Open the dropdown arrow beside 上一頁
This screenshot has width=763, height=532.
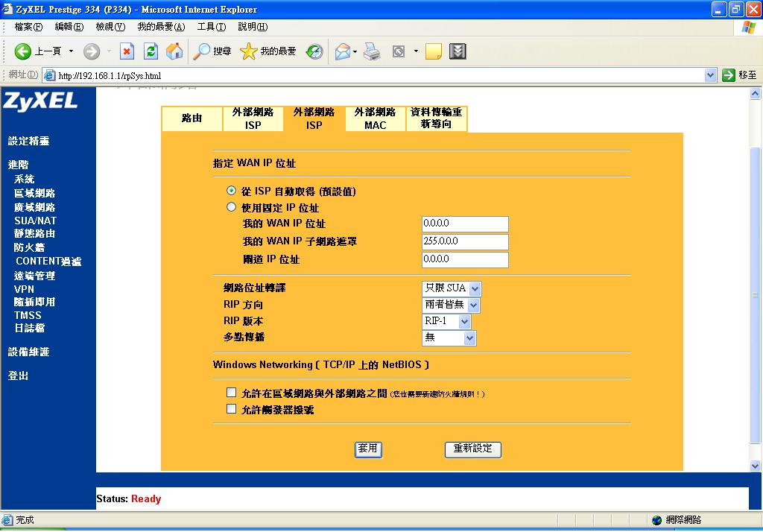click(71, 51)
